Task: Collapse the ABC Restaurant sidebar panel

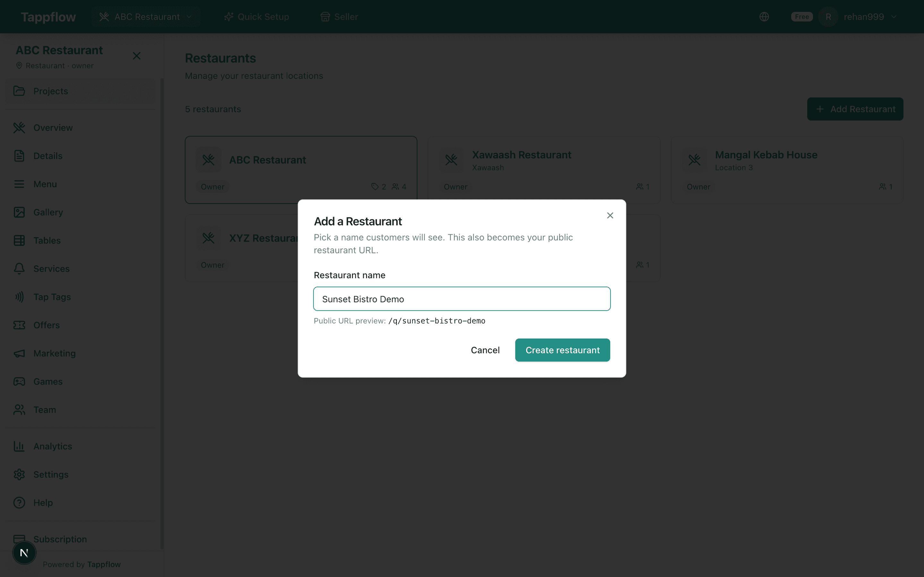Action: 137,56
